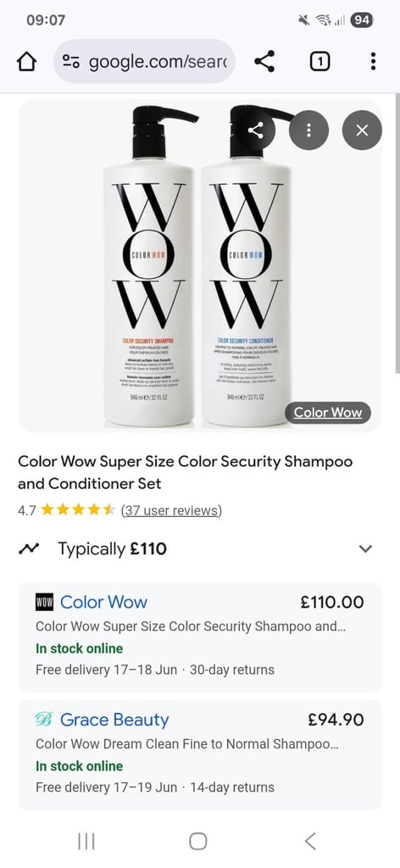Close the product panel with the X button

point(362,130)
